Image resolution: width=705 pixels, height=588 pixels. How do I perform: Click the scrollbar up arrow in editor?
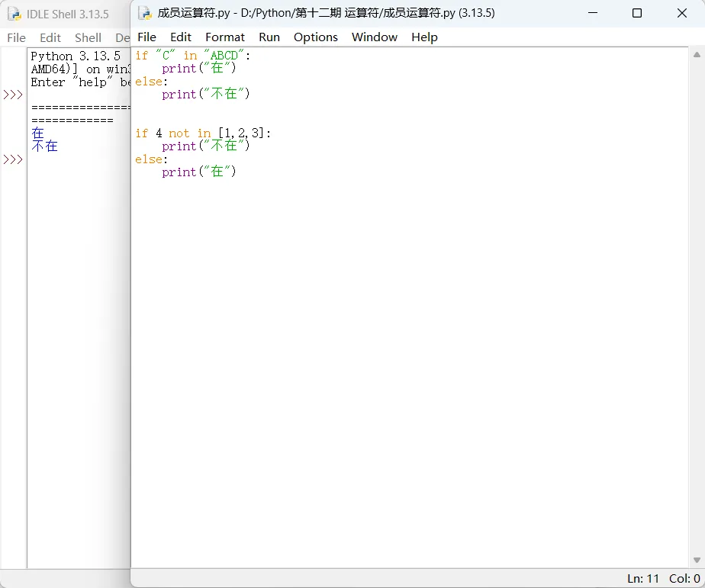pyautogui.click(x=697, y=55)
